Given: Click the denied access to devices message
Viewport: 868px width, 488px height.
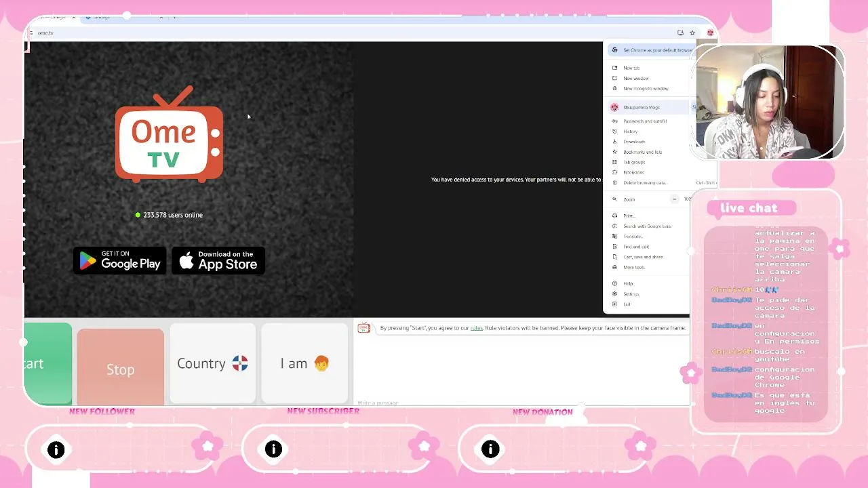Looking at the screenshot, I should 516,180.
